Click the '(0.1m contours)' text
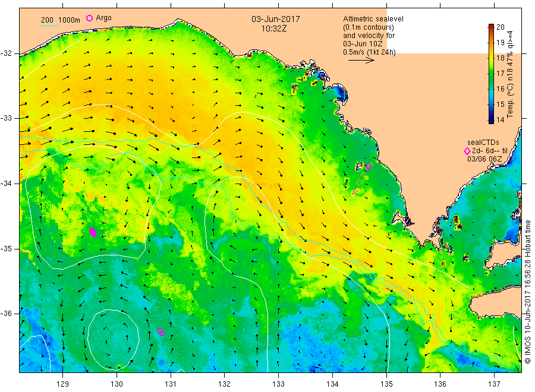The height and width of the screenshot is (392, 535). pyautogui.click(x=369, y=27)
